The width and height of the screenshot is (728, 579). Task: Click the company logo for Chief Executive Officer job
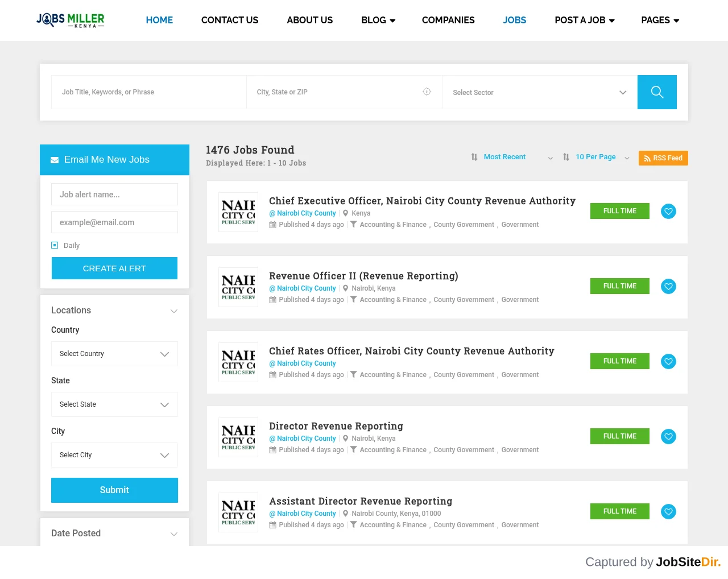[238, 212]
